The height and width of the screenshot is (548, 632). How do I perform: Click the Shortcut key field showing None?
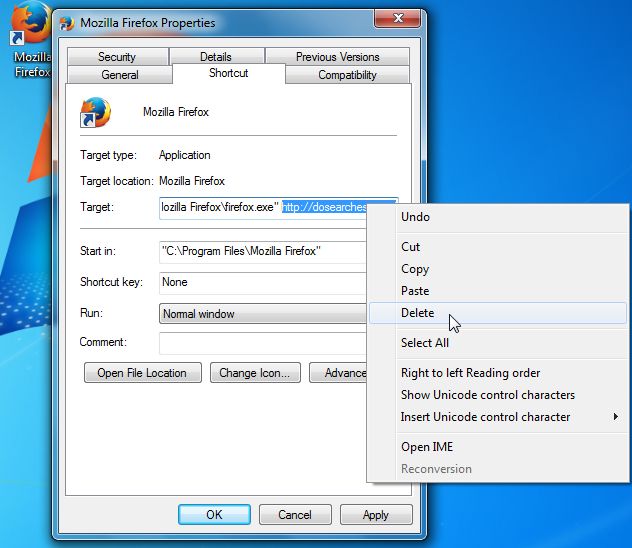coord(263,283)
